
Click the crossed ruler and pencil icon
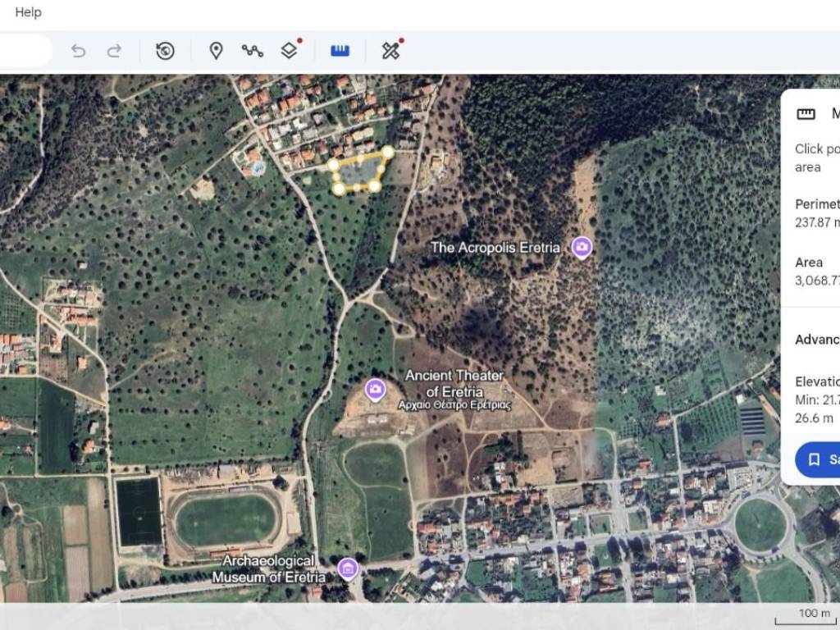click(390, 51)
